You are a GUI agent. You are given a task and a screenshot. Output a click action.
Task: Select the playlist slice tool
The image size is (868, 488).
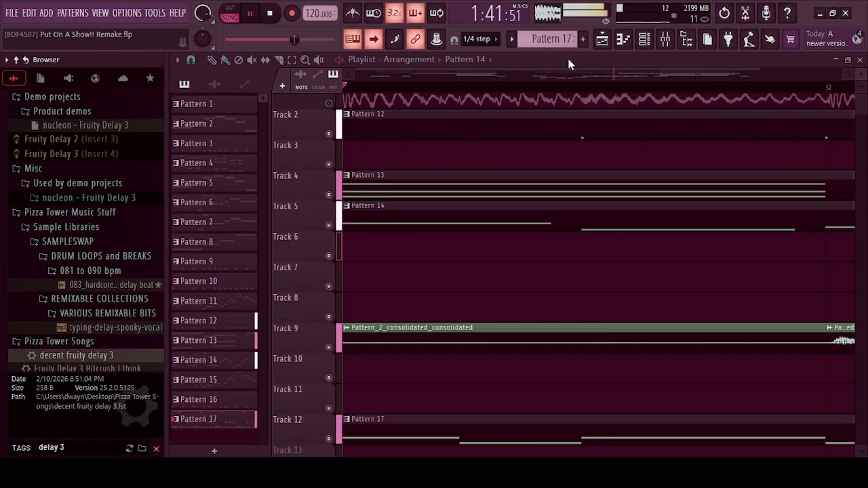tap(279, 60)
